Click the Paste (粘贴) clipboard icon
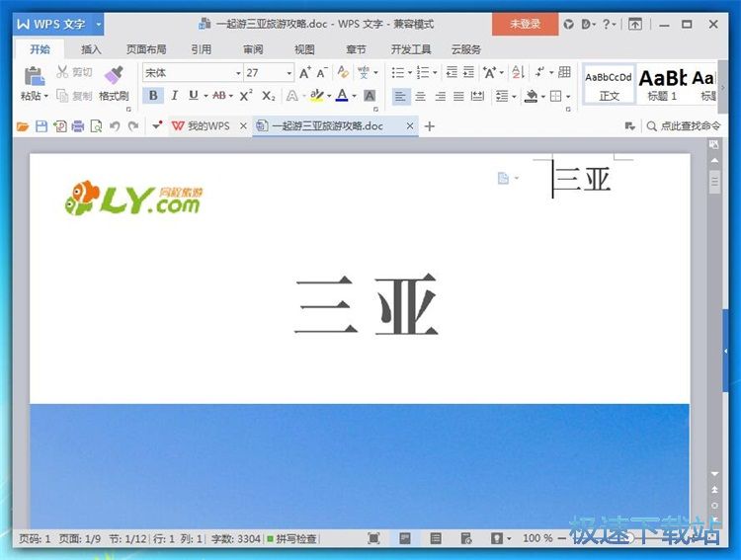Viewport: 741px width, 560px height. (34, 76)
